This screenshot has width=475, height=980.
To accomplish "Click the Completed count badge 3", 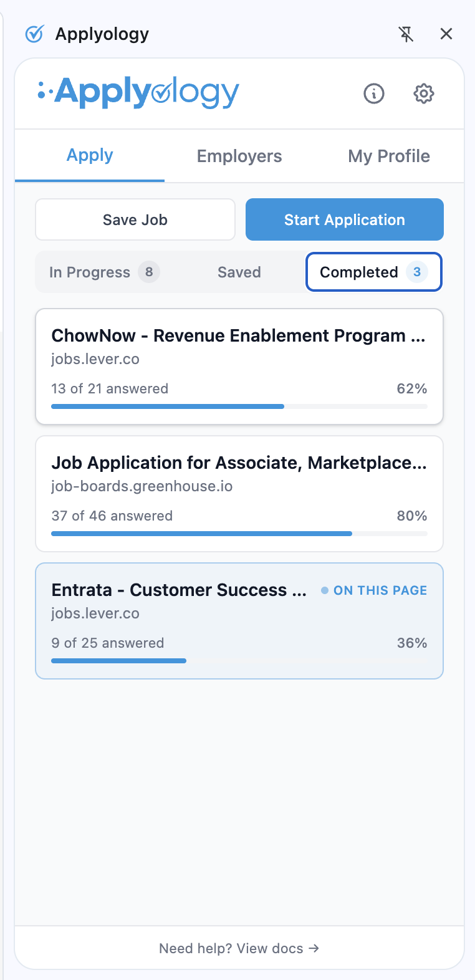I will [x=417, y=272].
